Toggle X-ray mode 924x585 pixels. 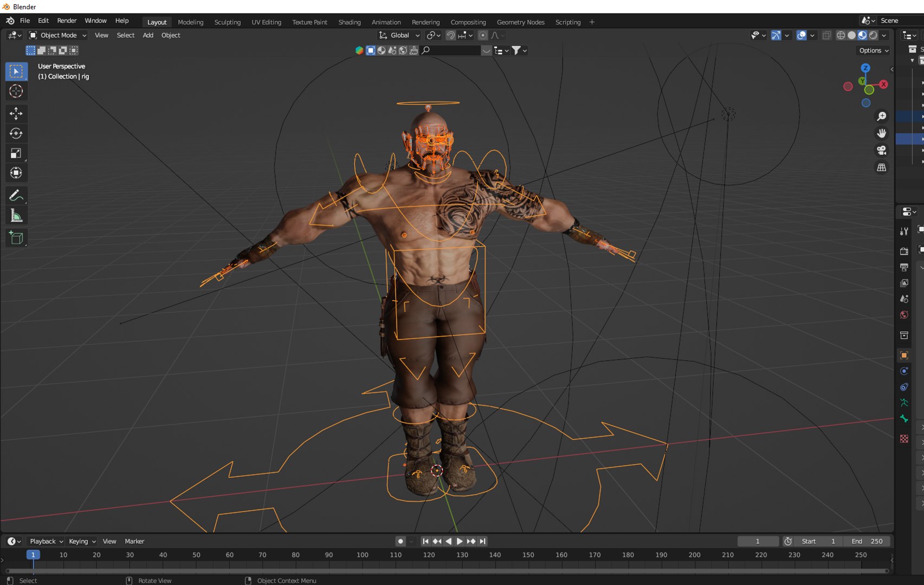[826, 35]
